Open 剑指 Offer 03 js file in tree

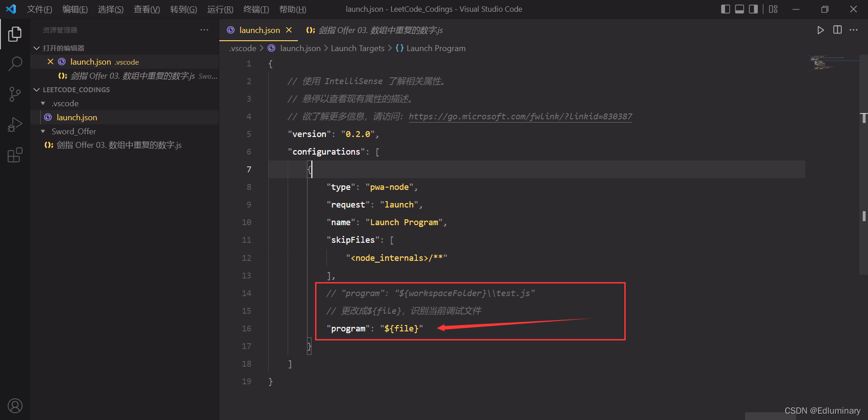[125, 145]
